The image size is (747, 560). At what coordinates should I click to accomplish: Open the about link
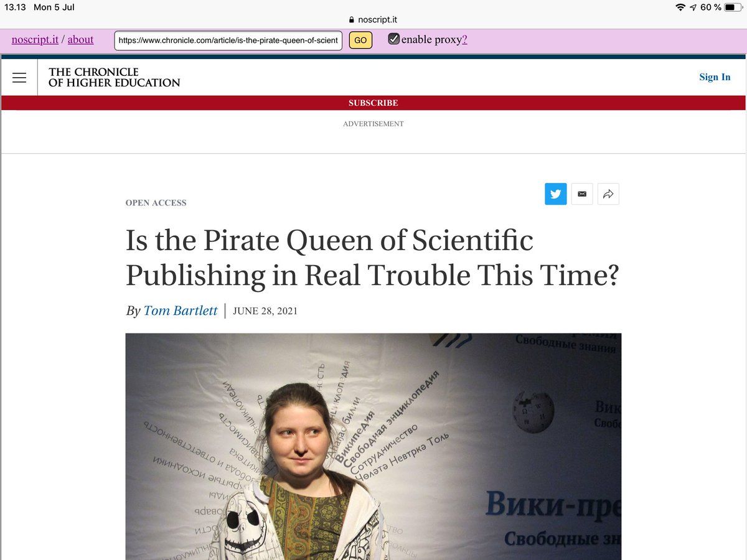click(x=80, y=40)
